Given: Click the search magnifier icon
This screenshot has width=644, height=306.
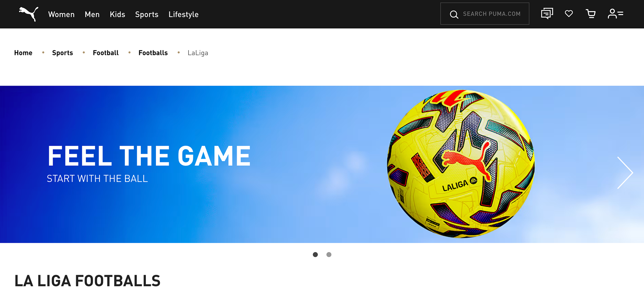Looking at the screenshot, I should tap(454, 14).
